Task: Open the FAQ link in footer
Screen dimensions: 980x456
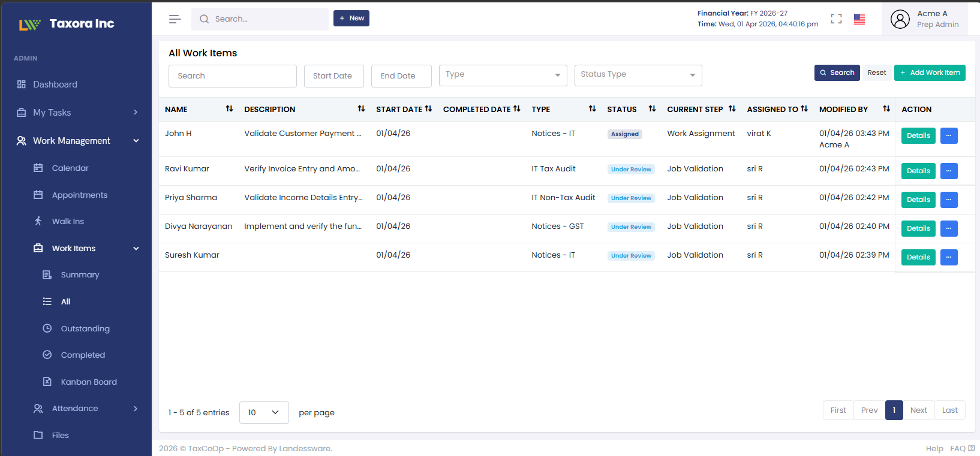Action: tap(962, 448)
